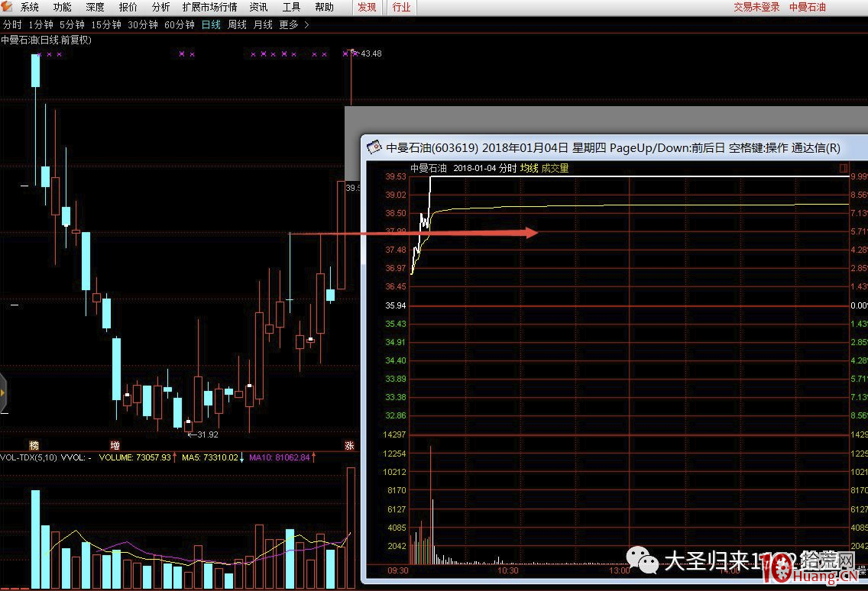Click the tallest volume bar in the daily volume panel

(351, 528)
